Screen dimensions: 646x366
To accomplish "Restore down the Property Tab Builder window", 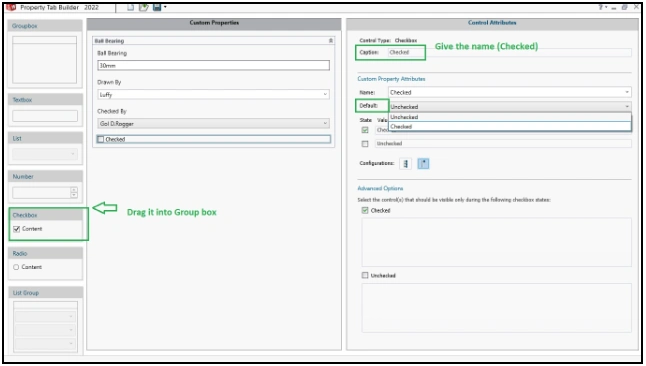I will click(625, 7).
